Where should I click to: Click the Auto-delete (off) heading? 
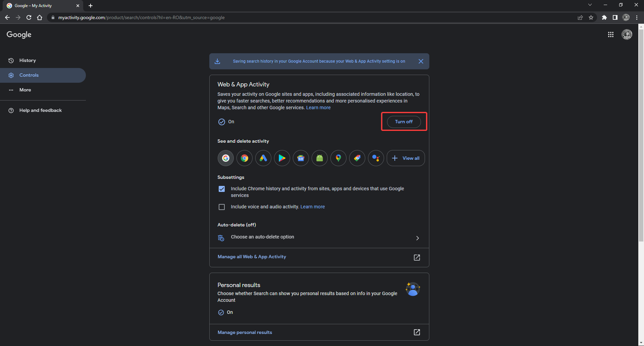point(236,225)
